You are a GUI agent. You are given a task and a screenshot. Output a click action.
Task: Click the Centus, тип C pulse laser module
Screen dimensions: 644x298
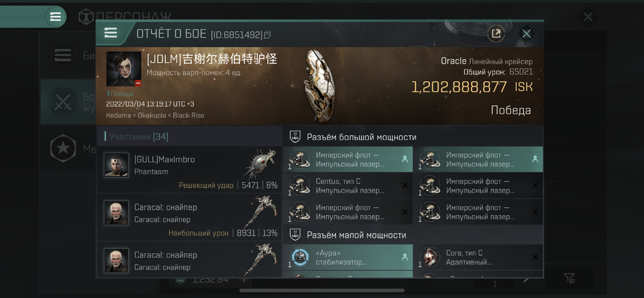click(348, 186)
